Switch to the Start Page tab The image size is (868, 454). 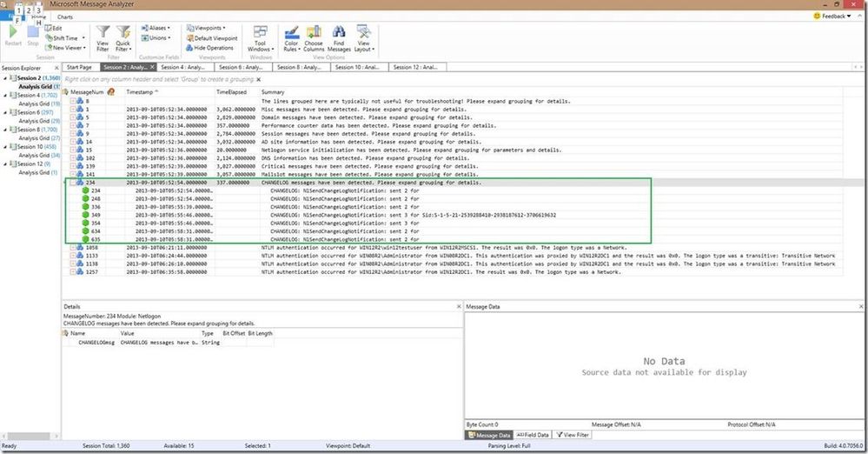[79, 67]
